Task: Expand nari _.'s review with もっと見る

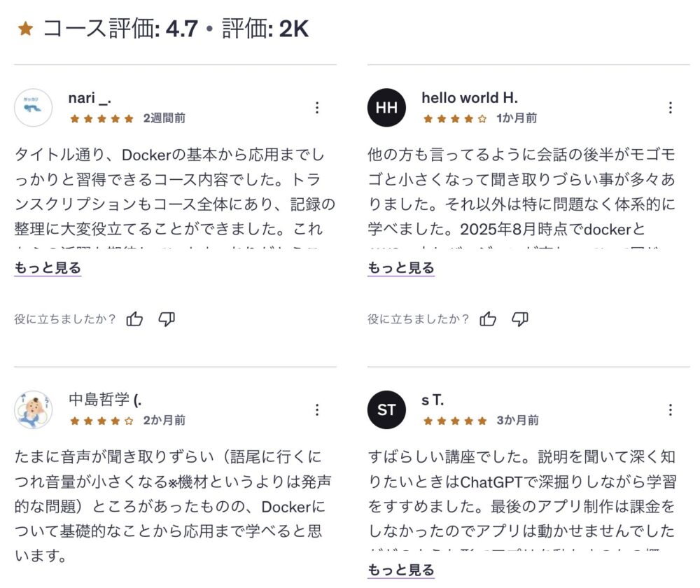Action: (x=48, y=268)
